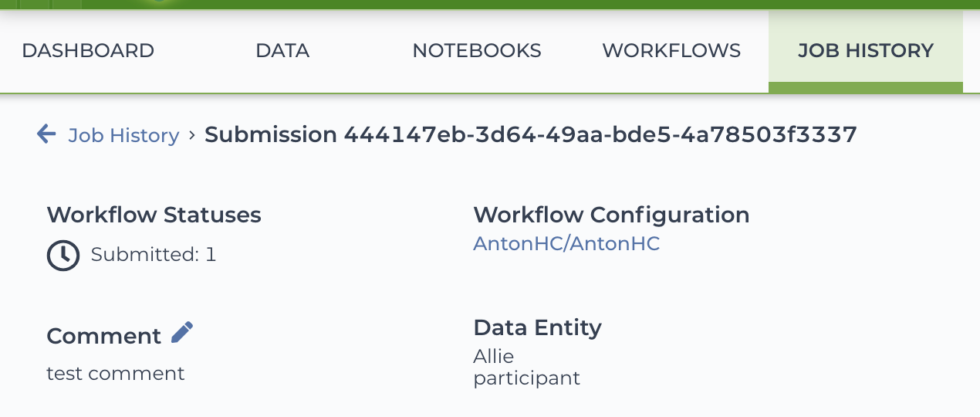The height and width of the screenshot is (417, 980).
Task: Click the clock icon for submitted status
Action: tap(63, 255)
